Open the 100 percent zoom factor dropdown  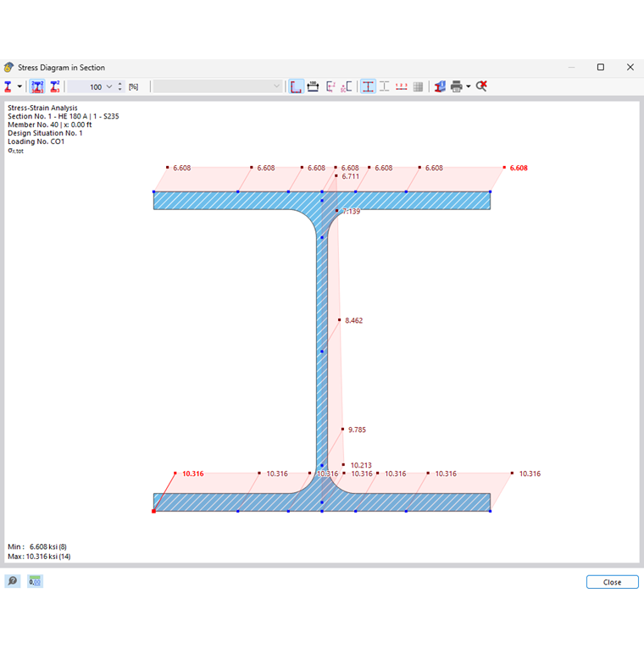[109, 86]
